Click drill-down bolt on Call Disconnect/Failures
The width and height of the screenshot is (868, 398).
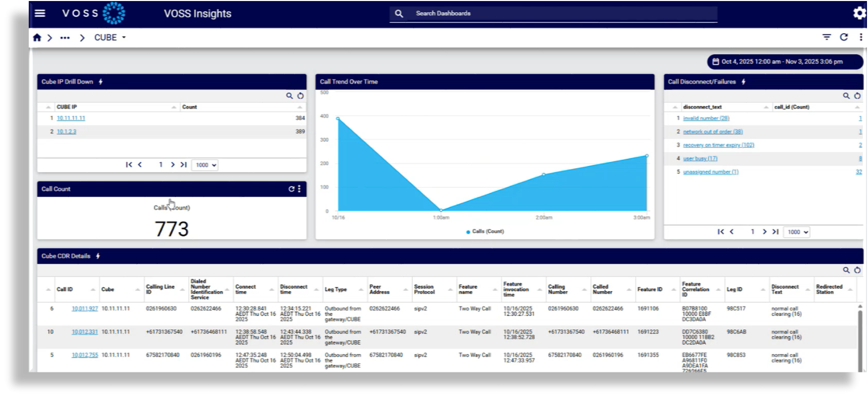click(743, 81)
